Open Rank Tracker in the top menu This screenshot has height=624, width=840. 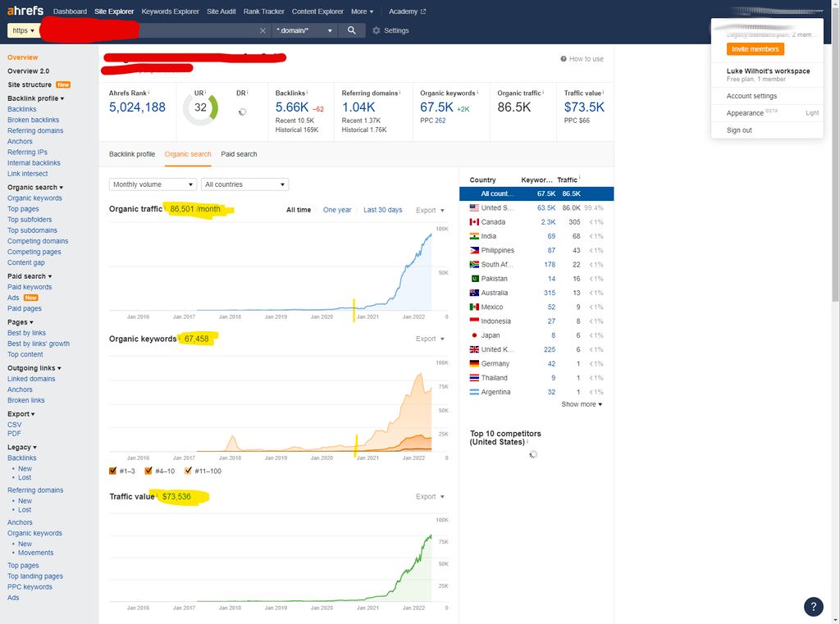[263, 11]
